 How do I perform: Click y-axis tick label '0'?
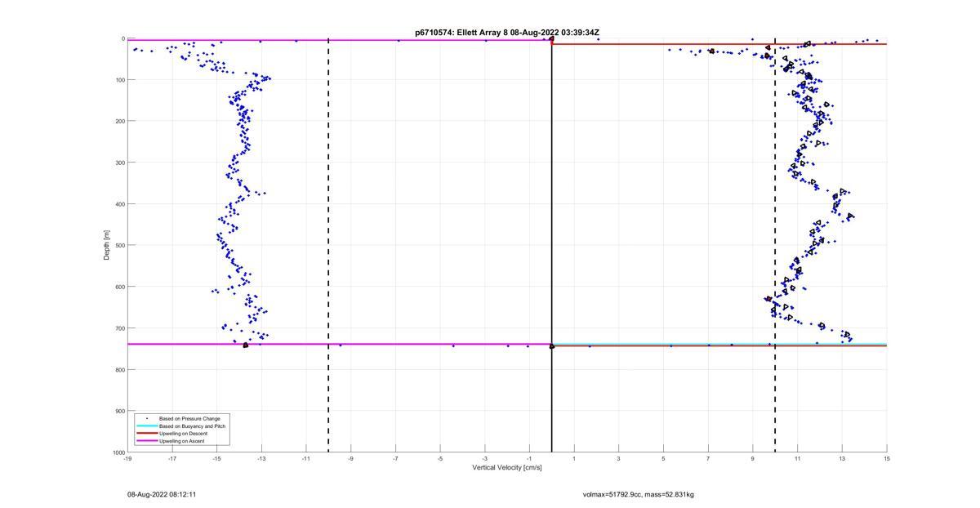click(122, 38)
